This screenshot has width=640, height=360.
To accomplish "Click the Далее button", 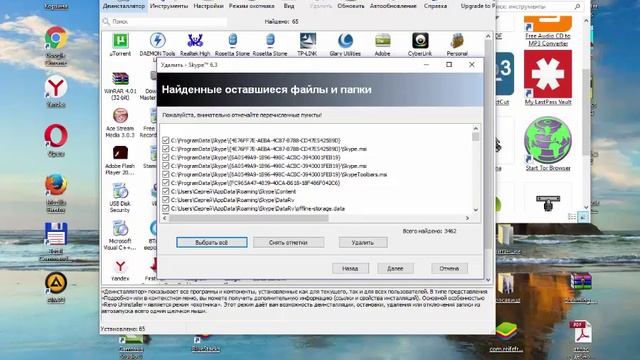I will pyautogui.click(x=395, y=268).
